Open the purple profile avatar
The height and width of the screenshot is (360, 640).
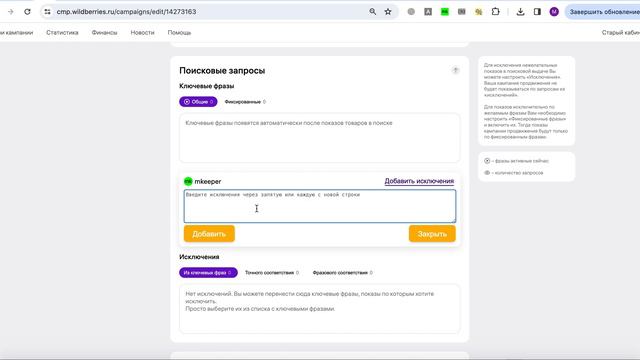point(554,12)
